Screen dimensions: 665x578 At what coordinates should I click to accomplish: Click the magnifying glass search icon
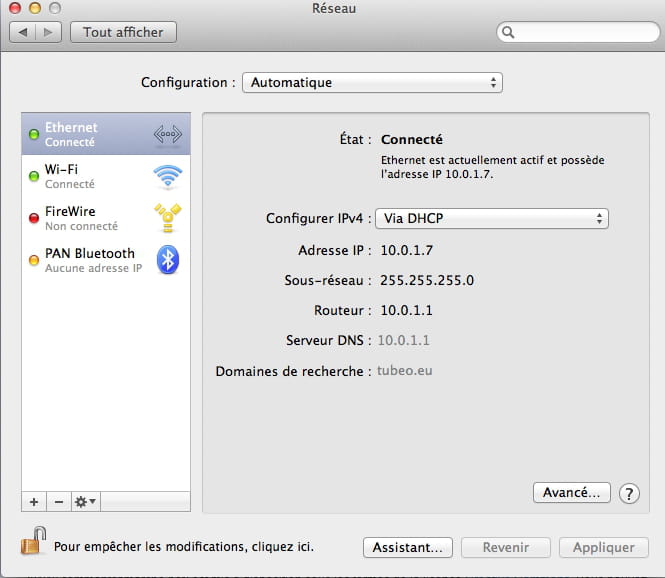(508, 32)
